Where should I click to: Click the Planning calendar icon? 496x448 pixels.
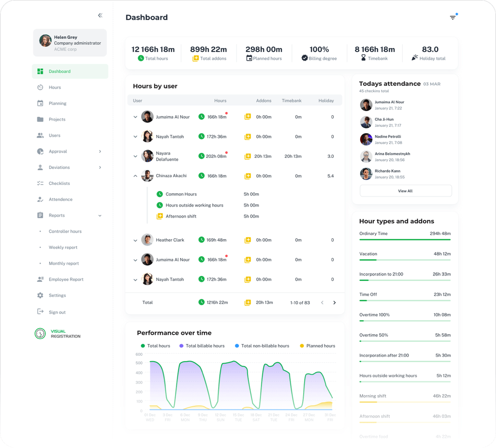click(39, 103)
